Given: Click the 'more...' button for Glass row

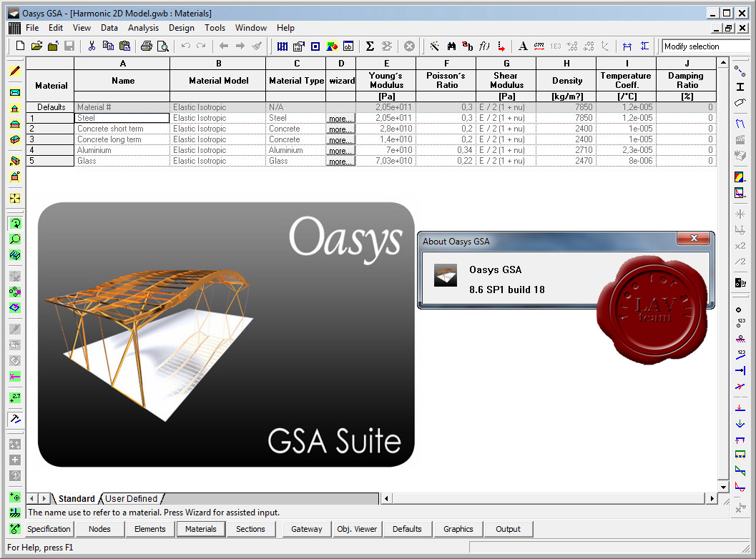Looking at the screenshot, I should coord(340,162).
